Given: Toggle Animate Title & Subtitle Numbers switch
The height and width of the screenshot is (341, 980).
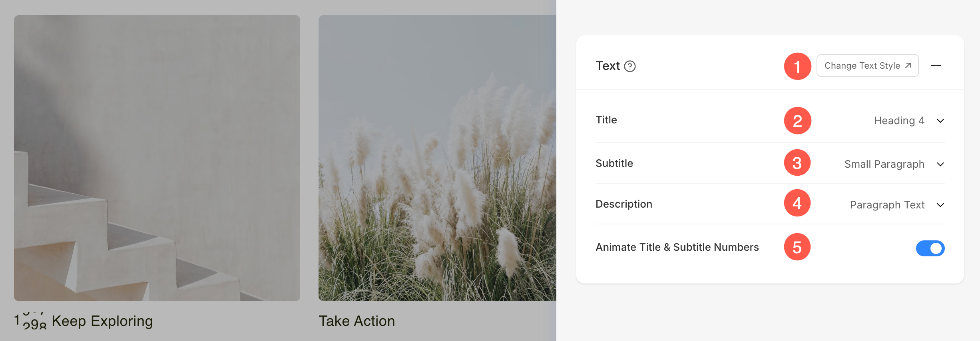Looking at the screenshot, I should pos(930,248).
